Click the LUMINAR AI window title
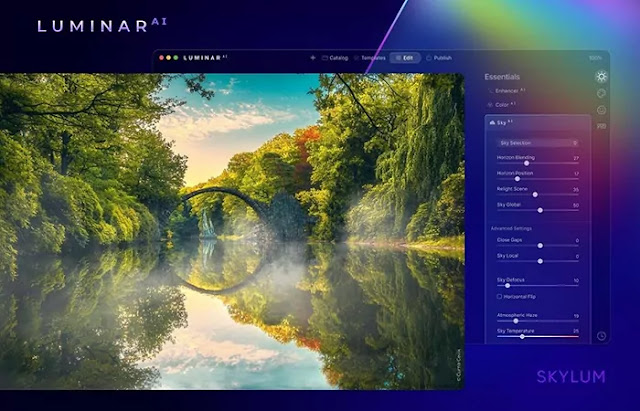The width and height of the screenshot is (640, 411). [205, 58]
